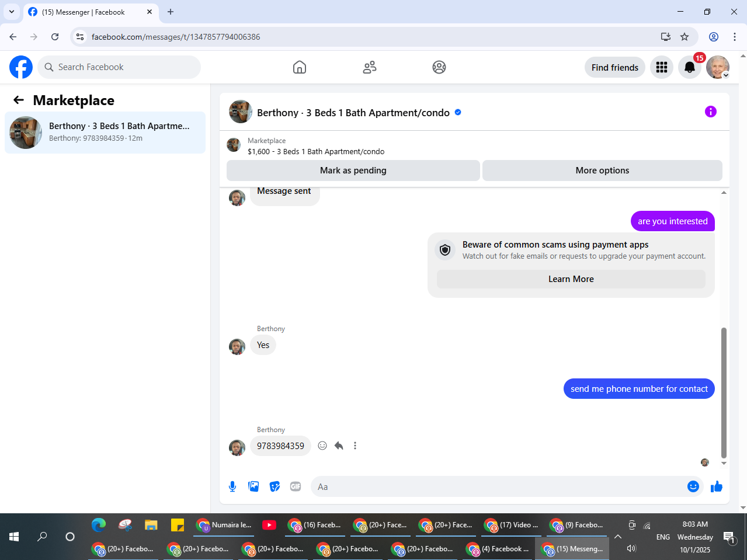This screenshot has height=560, width=747.
Task: Click the chat scroll up arrow
Action: 724,193
